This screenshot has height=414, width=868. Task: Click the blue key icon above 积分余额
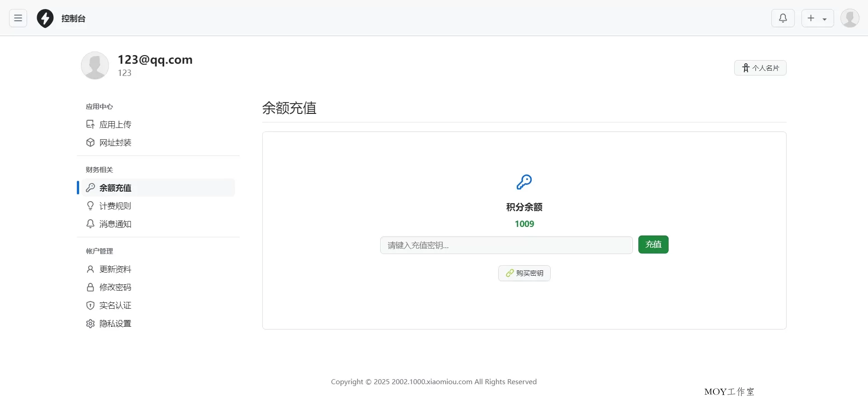click(x=524, y=182)
